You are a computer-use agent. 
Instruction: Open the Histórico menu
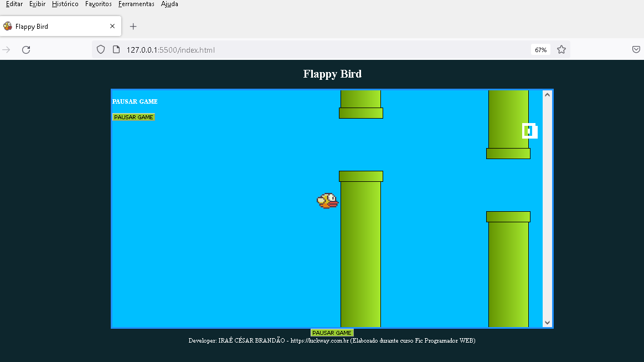point(65,4)
